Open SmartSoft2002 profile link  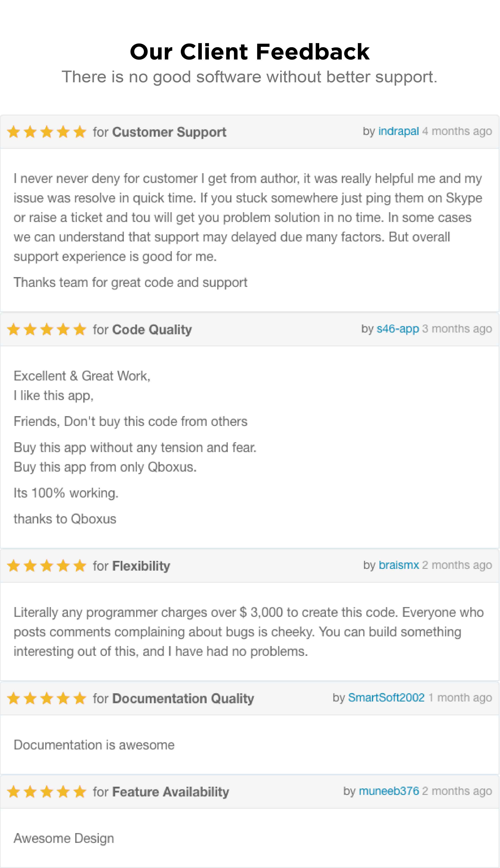coord(386,697)
